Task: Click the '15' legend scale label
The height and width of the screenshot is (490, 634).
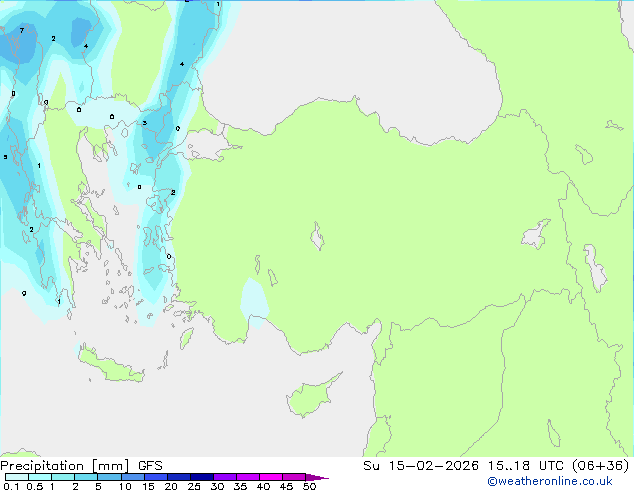Action: coord(148,486)
